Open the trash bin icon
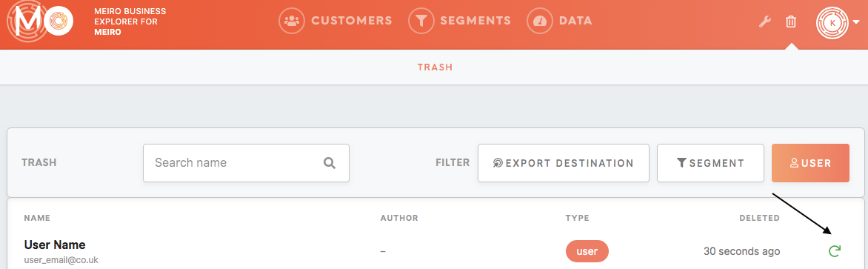The height and width of the screenshot is (269, 868). click(791, 22)
